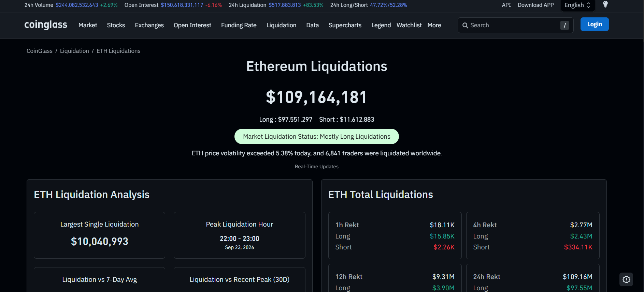Click the slash shortcut key badge

pos(564,26)
